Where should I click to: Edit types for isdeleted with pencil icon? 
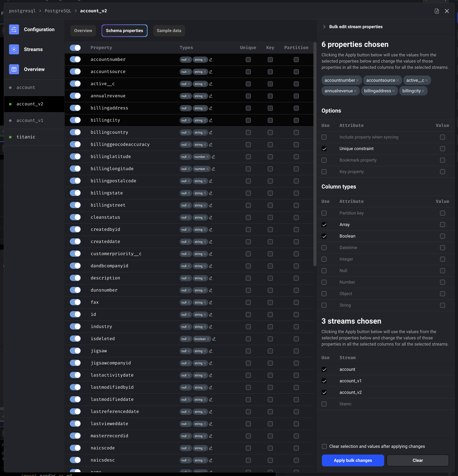click(214, 339)
